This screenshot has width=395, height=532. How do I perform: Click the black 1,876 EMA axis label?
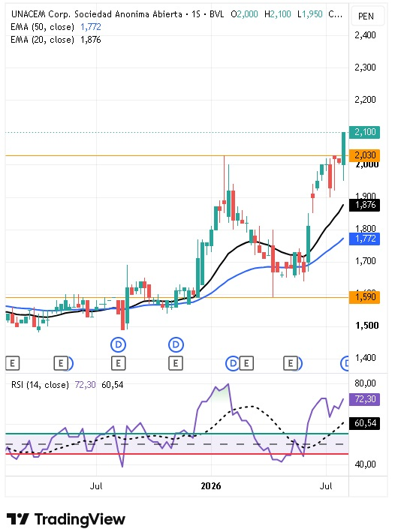coord(365,205)
